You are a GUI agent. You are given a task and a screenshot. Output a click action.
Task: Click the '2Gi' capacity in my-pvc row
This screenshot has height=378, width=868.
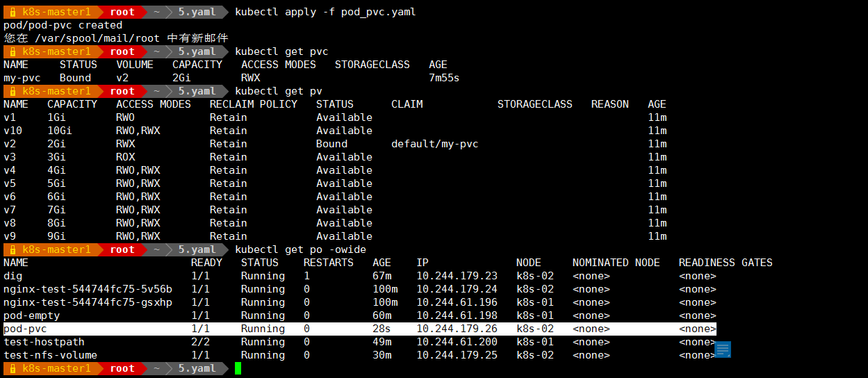pyautogui.click(x=181, y=78)
